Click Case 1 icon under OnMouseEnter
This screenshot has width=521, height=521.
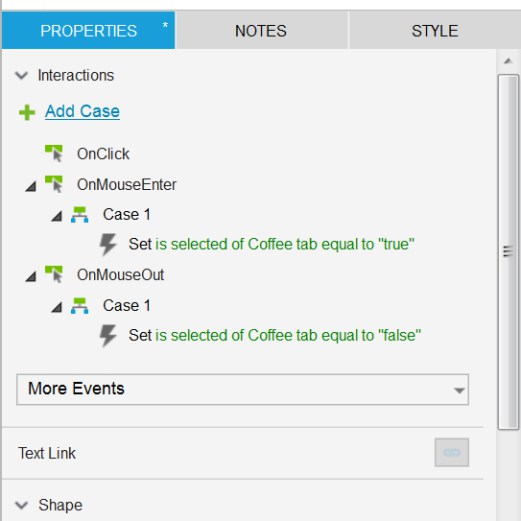[x=80, y=215]
